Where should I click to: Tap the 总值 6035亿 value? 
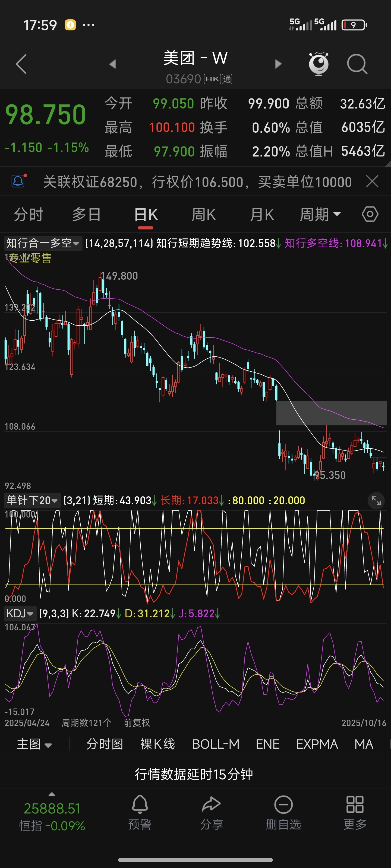click(x=363, y=127)
